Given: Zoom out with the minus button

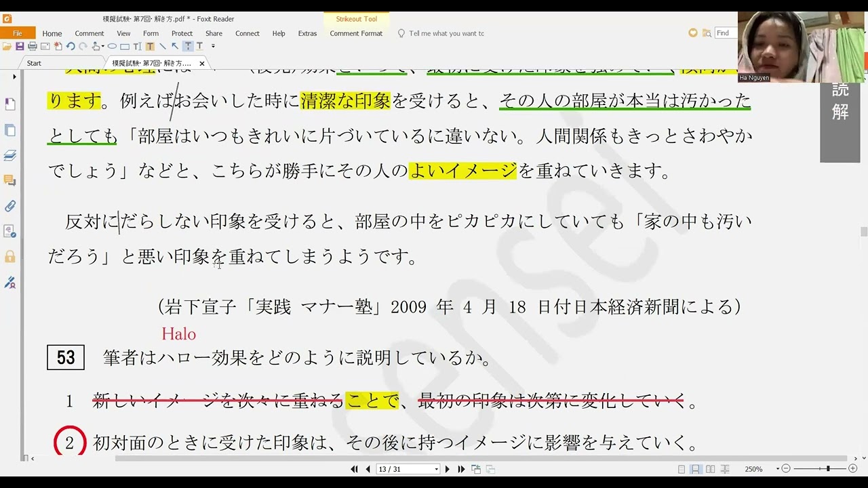Looking at the screenshot, I should (x=786, y=469).
